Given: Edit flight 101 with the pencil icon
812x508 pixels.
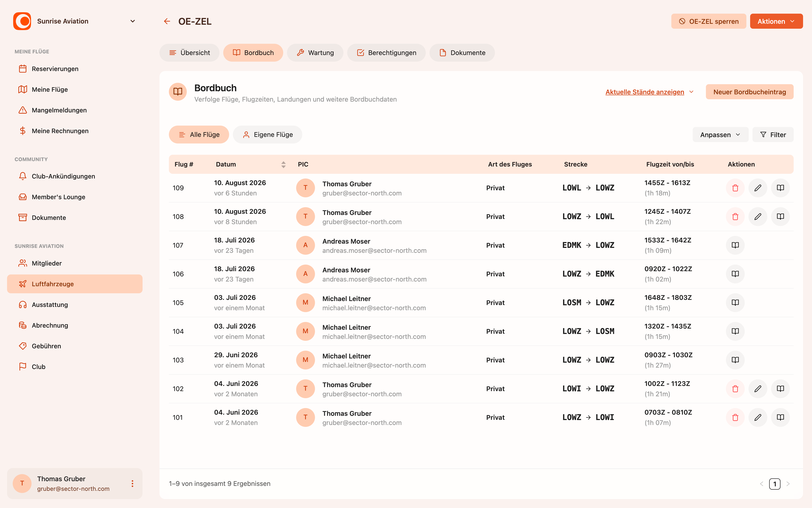Looking at the screenshot, I should pos(758,418).
